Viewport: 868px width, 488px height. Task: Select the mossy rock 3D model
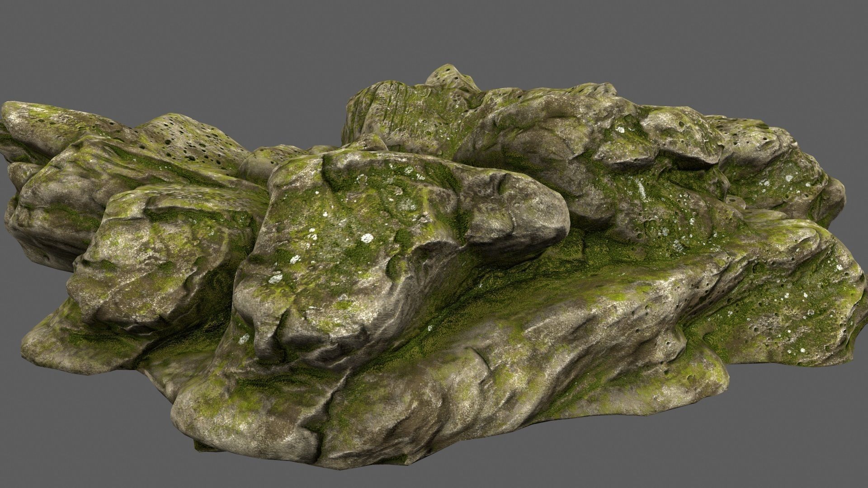tap(433, 267)
